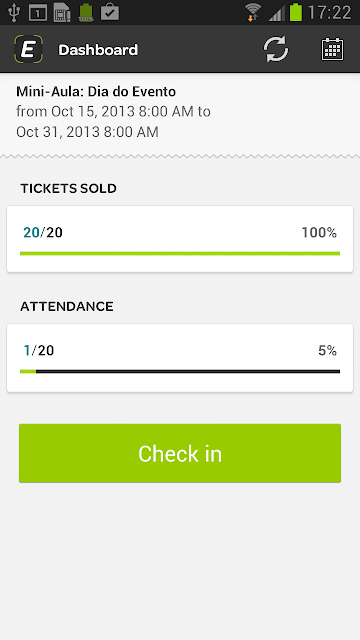
Task: Tap the shopping bag checkmark notification icon
Action: click(x=110, y=12)
